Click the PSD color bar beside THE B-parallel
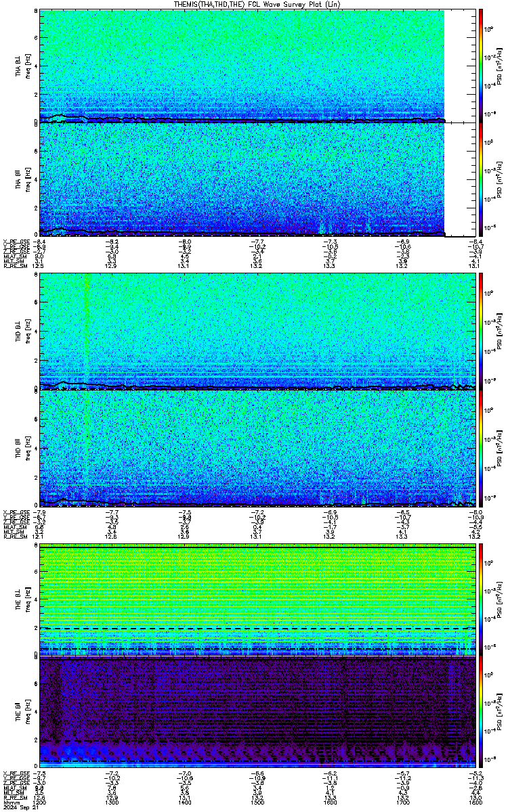This screenshot has height=812, width=508. click(x=482, y=711)
